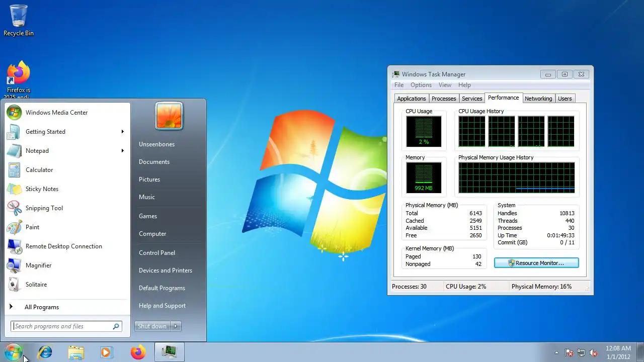Click the Action Center flag icon
Image resolution: width=644 pixels, height=362 pixels.
(x=569, y=352)
